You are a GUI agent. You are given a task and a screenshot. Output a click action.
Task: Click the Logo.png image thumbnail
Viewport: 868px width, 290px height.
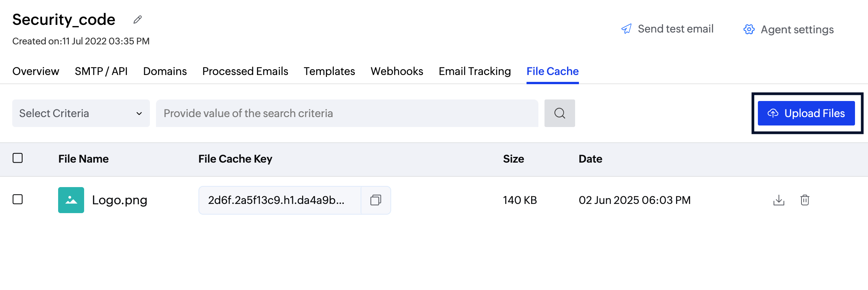(71, 199)
